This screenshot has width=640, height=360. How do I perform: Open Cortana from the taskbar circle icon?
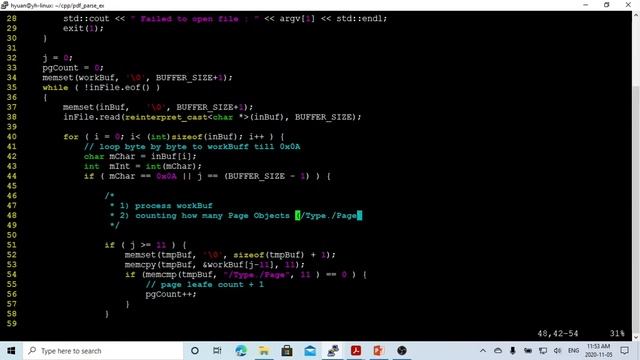[x=195, y=351]
